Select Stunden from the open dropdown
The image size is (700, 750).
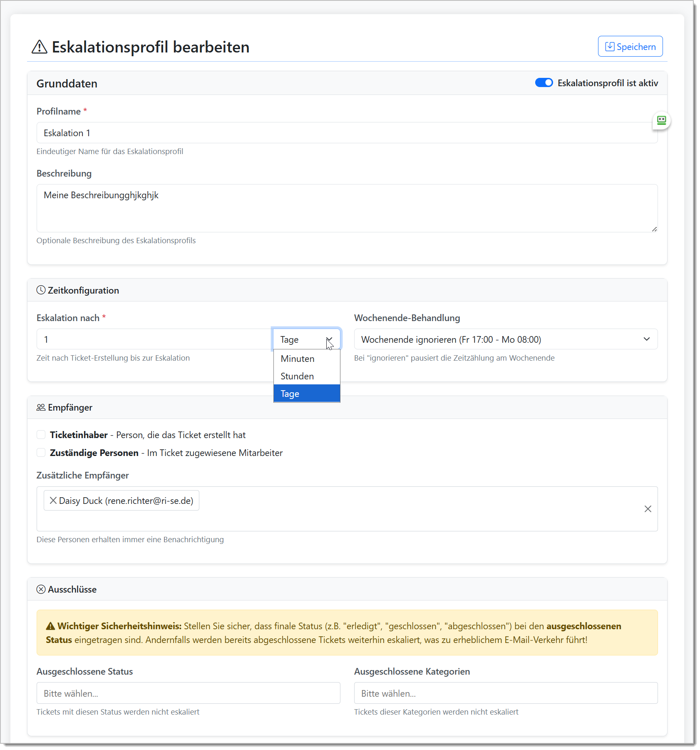pyautogui.click(x=297, y=376)
